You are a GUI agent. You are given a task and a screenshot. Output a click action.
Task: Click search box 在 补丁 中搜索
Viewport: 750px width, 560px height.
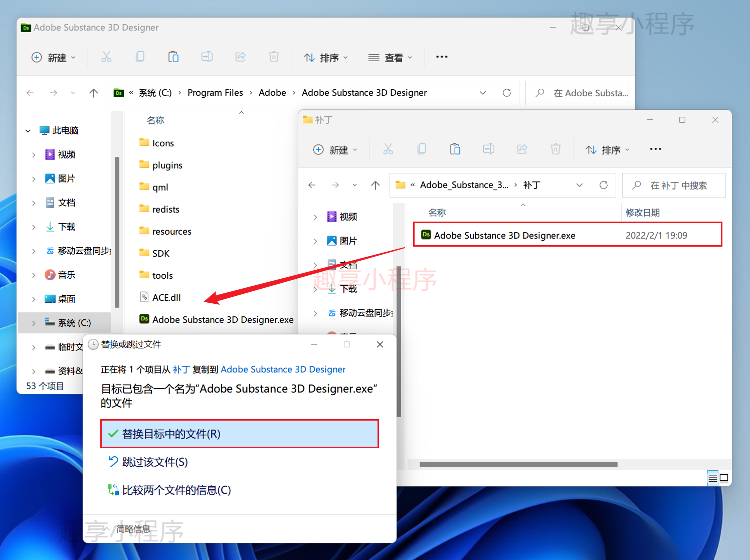[x=674, y=185]
